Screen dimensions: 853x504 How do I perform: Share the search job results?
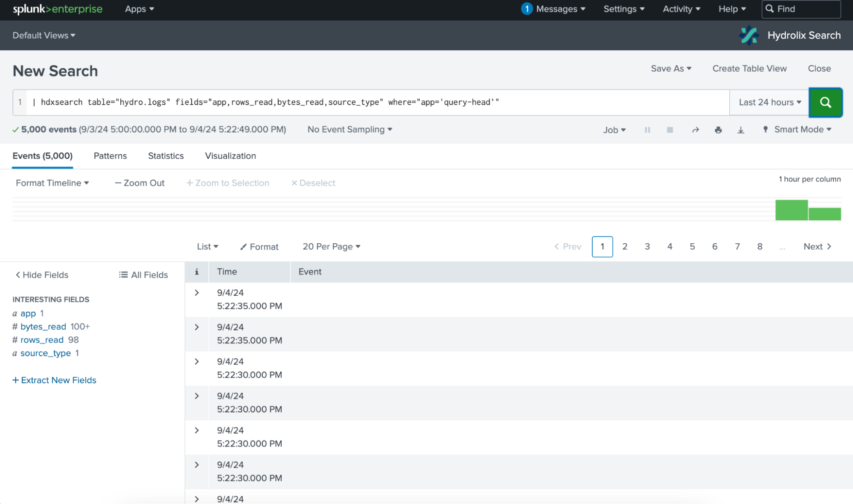[696, 130]
